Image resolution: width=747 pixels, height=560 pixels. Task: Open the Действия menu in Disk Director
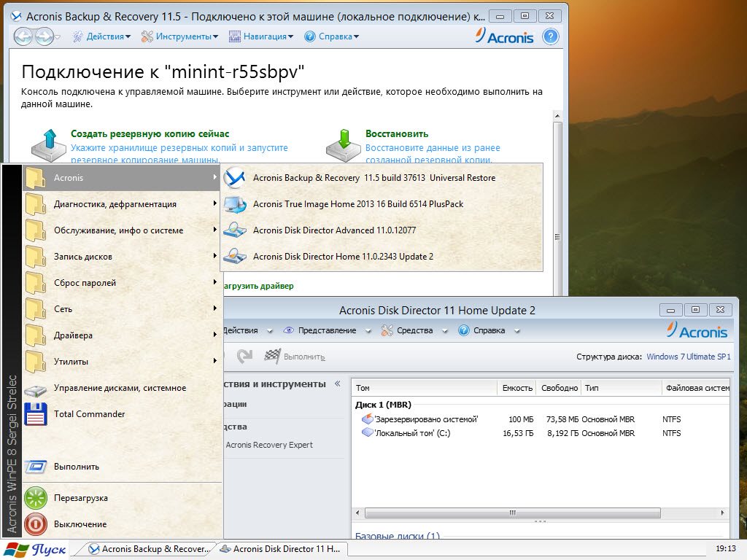click(248, 330)
